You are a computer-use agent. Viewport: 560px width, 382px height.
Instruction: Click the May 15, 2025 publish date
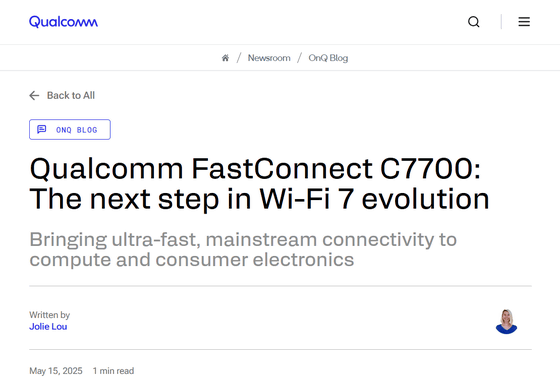click(x=56, y=371)
